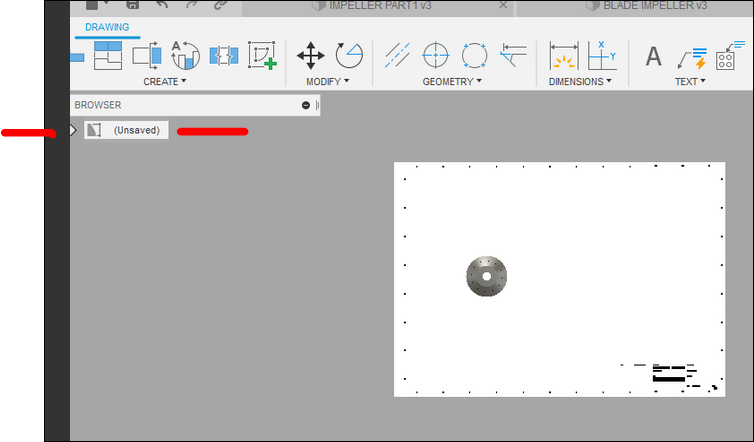Click the drawing icon beside (Unsaved)
Viewport: 754px width, 442px height.
[94, 130]
